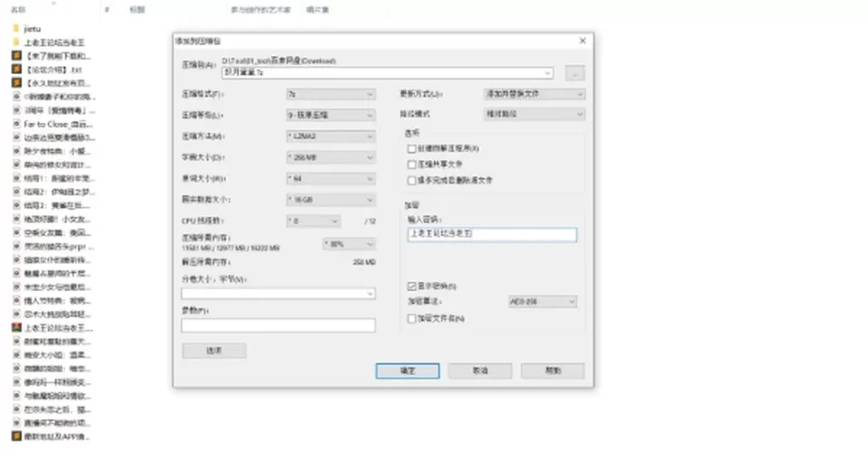This screenshot has height=460, width=868.
Task: Open the compression method dropdown showing LZMA2
Action: point(331,136)
